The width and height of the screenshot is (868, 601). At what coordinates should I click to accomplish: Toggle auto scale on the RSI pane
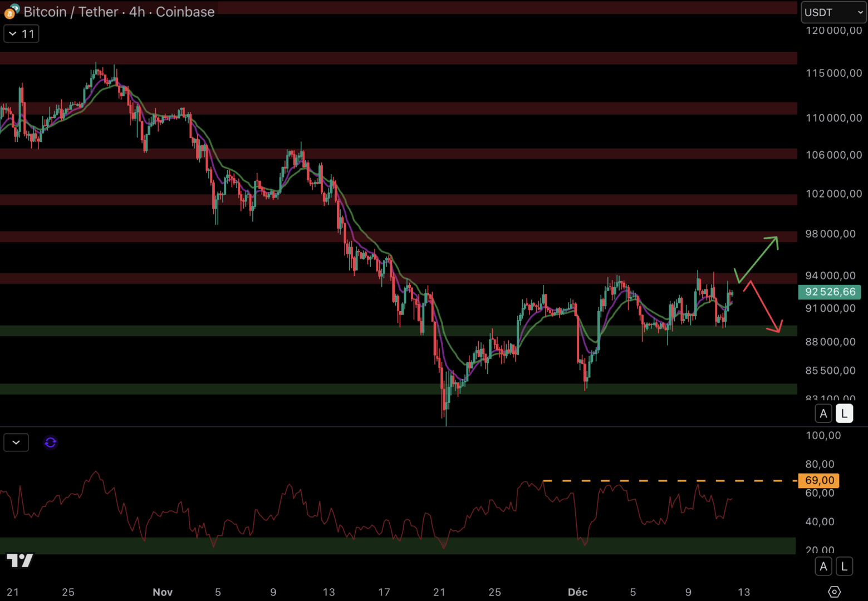coord(823,566)
